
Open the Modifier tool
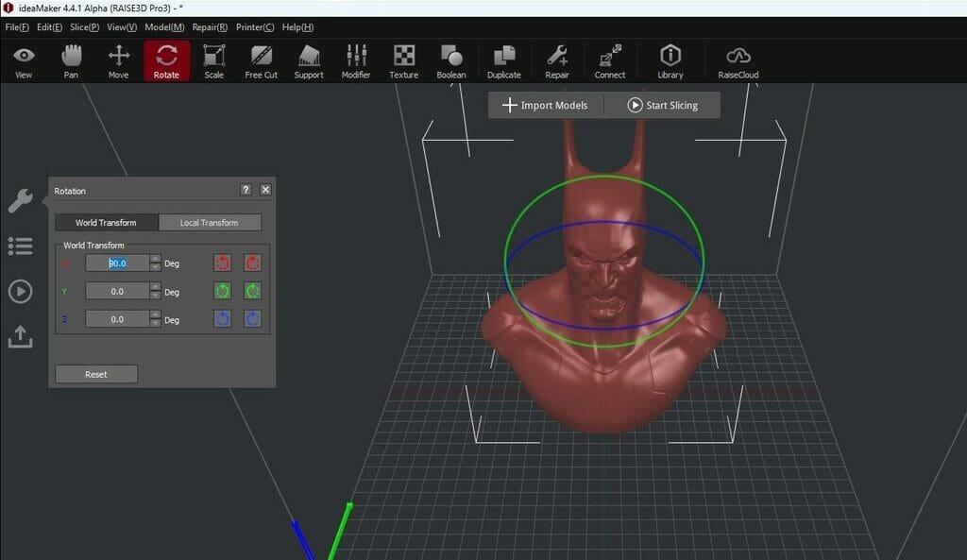(356, 61)
